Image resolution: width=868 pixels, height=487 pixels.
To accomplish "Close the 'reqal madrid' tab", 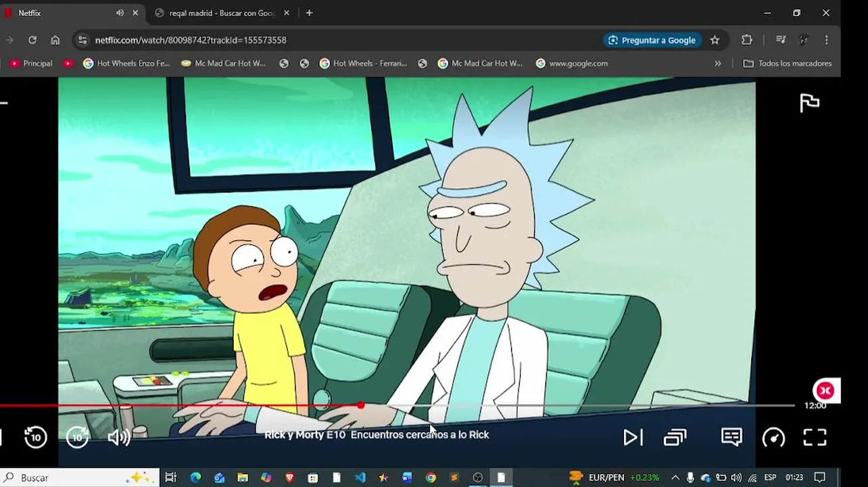I will pyautogui.click(x=287, y=13).
